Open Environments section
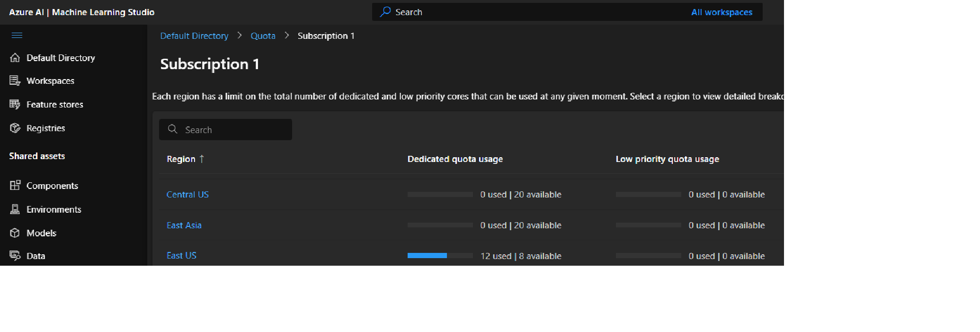 tap(54, 209)
